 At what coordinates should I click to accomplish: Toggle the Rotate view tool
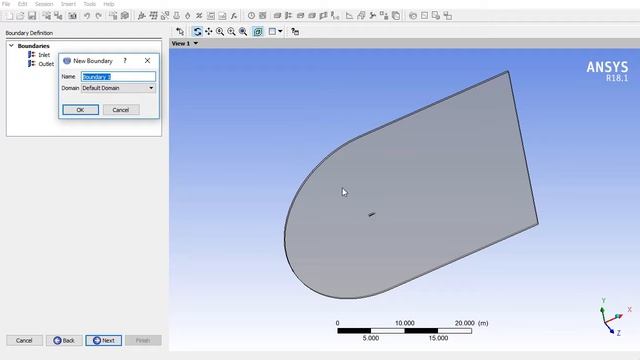[197, 31]
